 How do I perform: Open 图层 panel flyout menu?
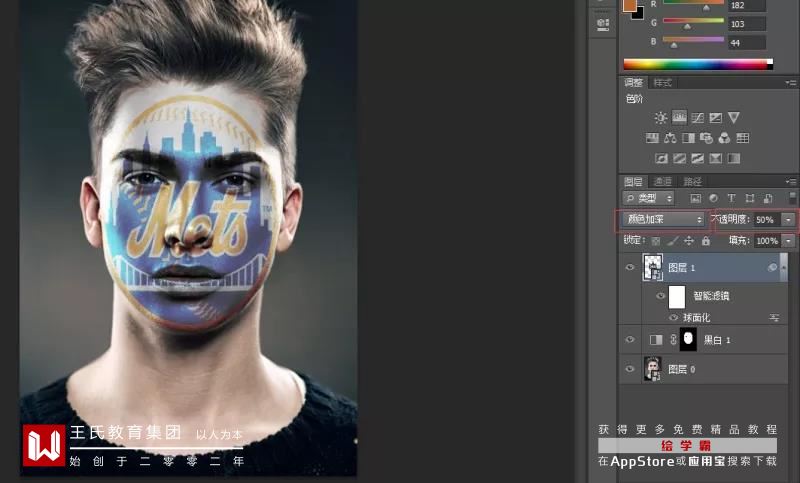coord(791,182)
